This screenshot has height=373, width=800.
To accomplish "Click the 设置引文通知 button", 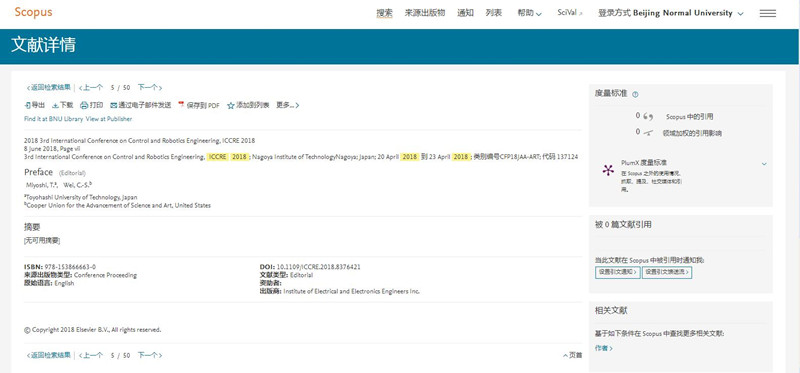I will click(617, 272).
